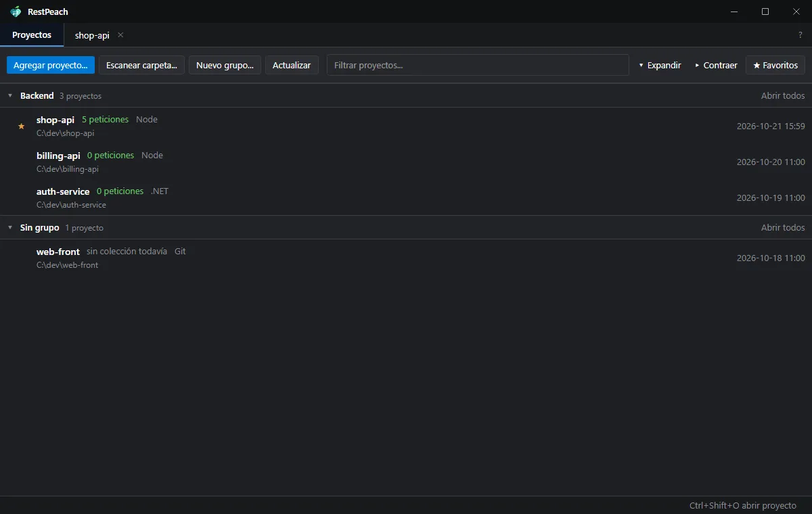
Task: Click the Actualizar button
Action: (292, 65)
